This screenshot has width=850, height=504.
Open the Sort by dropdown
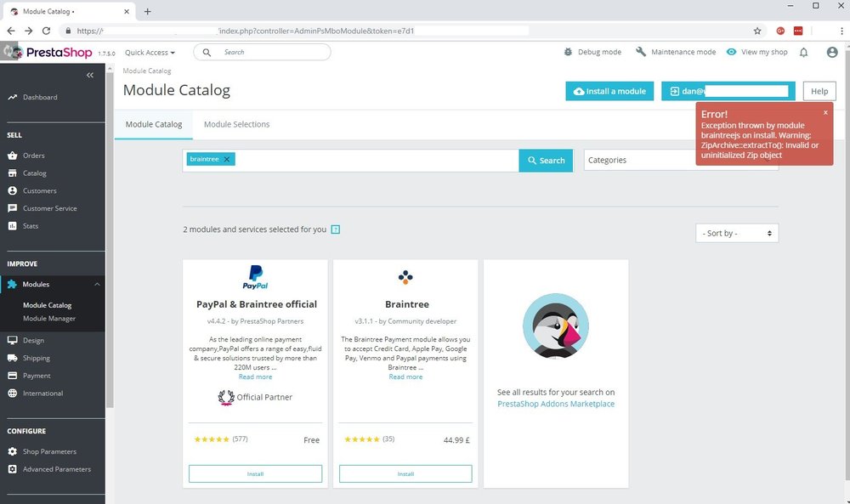pos(737,233)
